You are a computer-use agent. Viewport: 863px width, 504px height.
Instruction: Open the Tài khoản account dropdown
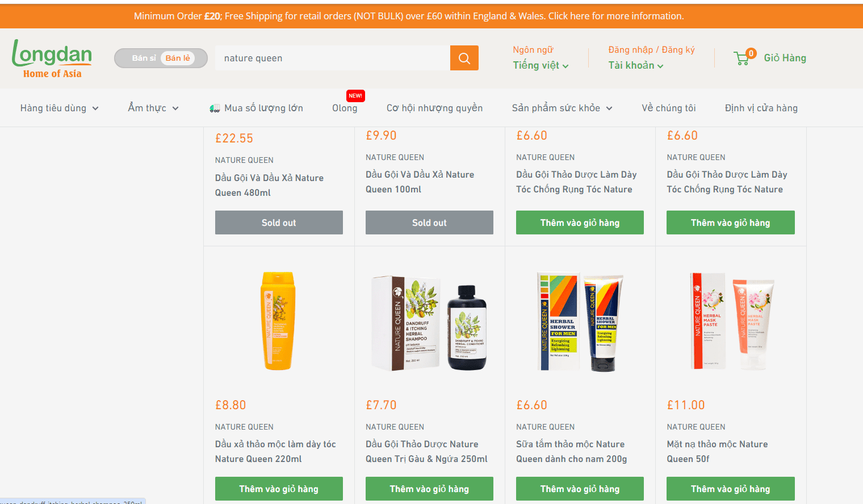point(635,66)
